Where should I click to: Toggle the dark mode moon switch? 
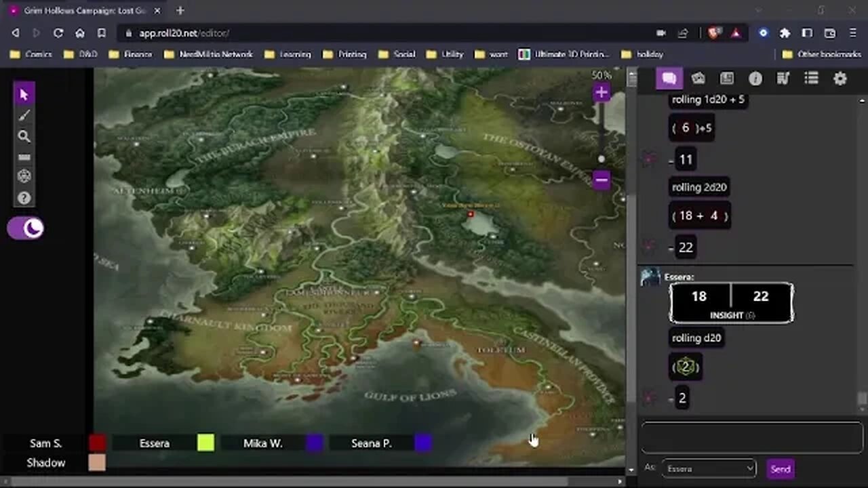pos(26,229)
